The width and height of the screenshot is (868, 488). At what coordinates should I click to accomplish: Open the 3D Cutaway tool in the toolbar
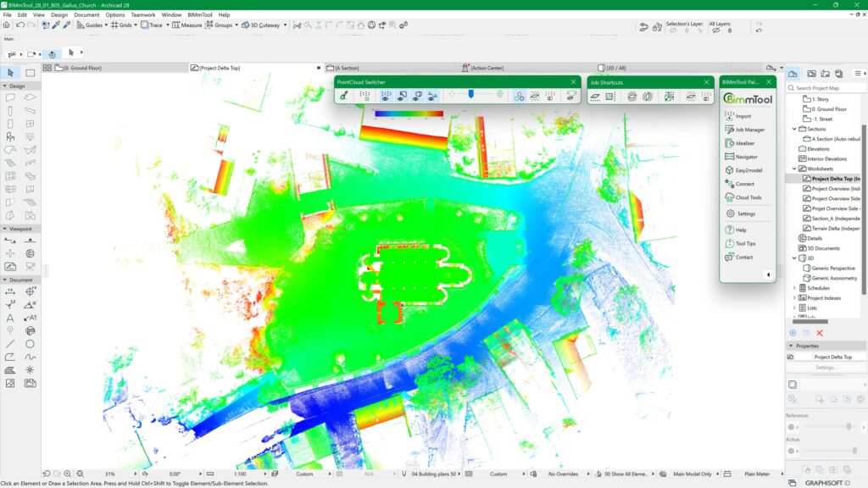(254, 25)
